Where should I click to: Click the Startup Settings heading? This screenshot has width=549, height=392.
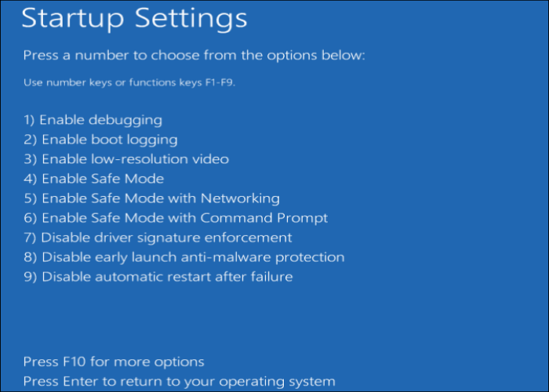click(134, 19)
